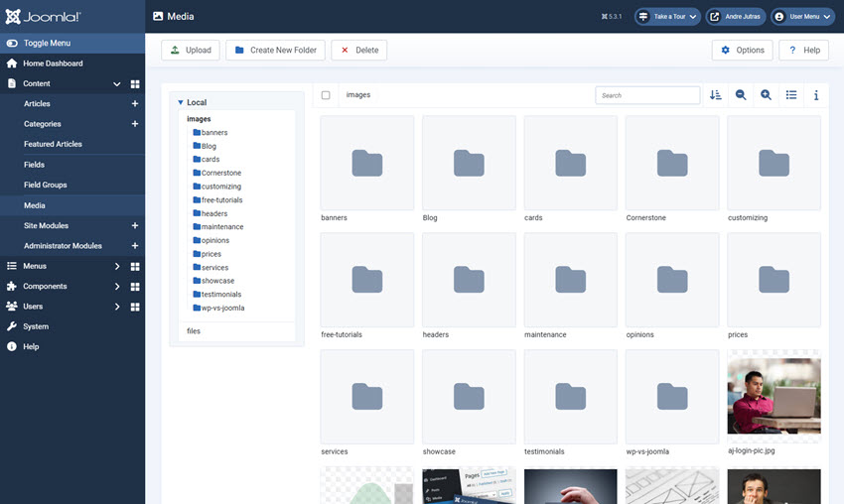Click Create New Folder button
Image resolution: width=844 pixels, height=504 pixels.
(x=276, y=51)
